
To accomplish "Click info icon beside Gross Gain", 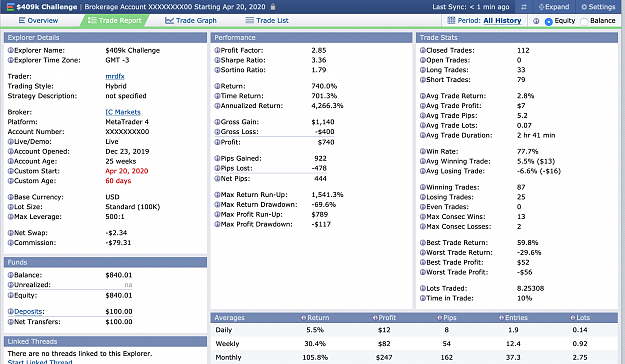I will [x=217, y=122].
